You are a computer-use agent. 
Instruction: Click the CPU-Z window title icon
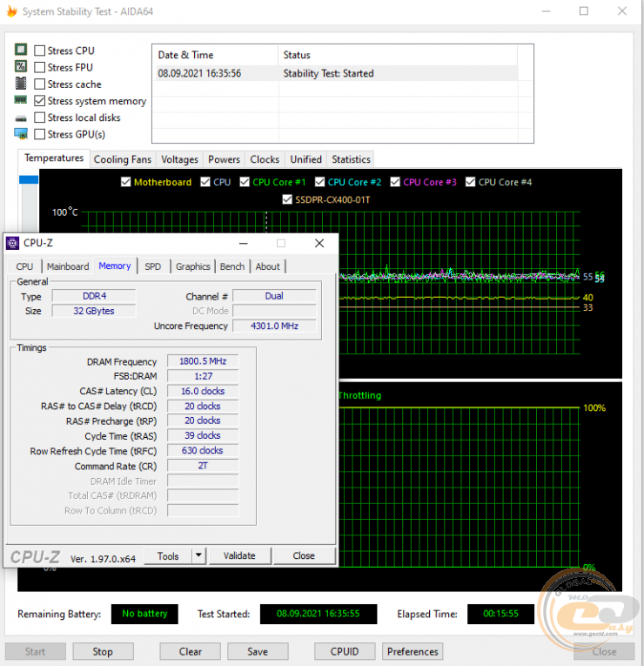point(13,243)
